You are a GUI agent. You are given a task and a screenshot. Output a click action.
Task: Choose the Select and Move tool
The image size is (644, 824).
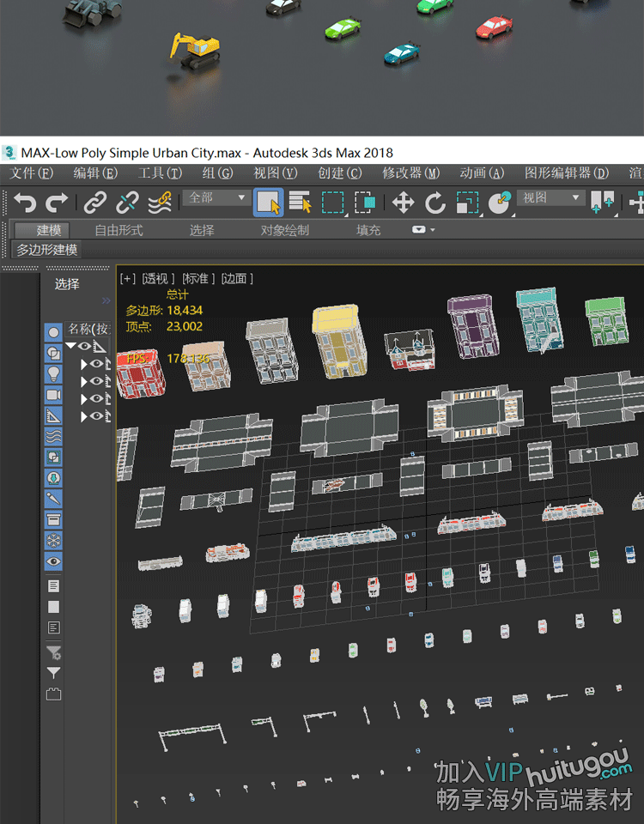(403, 203)
